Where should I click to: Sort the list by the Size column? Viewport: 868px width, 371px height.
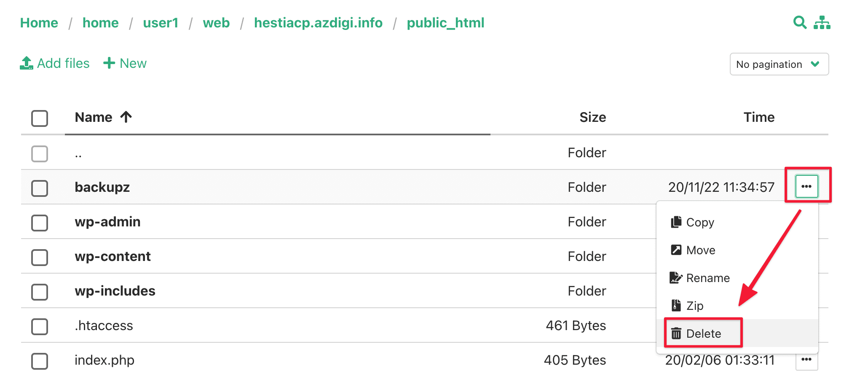pyautogui.click(x=592, y=117)
